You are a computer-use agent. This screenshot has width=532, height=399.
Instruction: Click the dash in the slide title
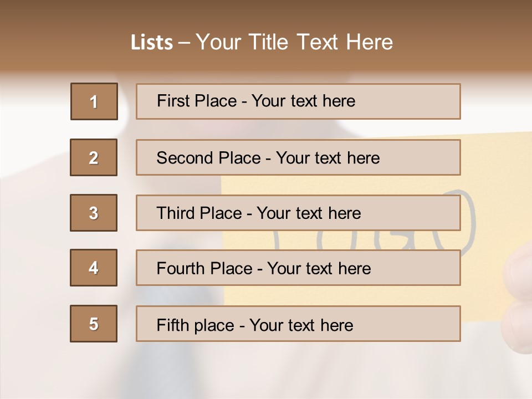pyautogui.click(x=184, y=43)
